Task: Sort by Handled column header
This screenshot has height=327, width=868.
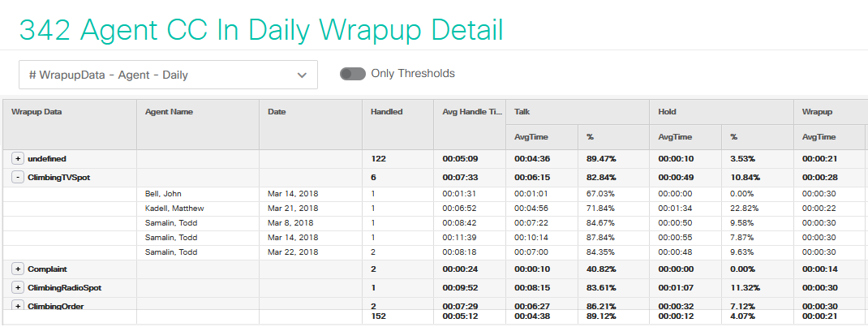Action: click(x=398, y=124)
